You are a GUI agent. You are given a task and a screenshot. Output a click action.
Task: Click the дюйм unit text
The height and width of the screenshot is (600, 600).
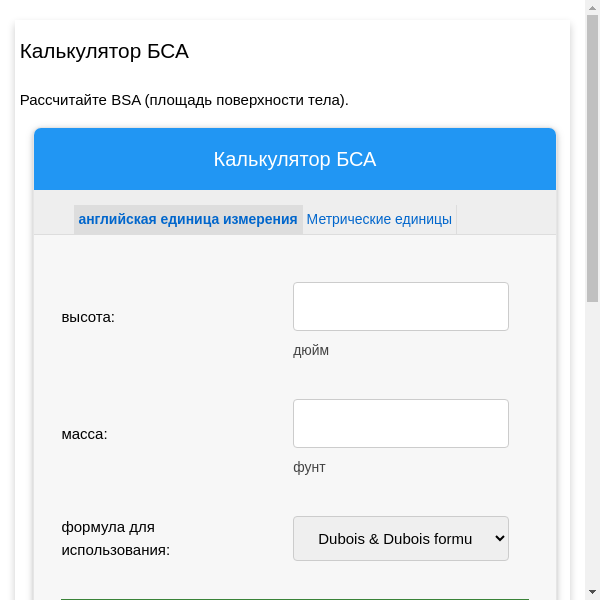tap(311, 350)
